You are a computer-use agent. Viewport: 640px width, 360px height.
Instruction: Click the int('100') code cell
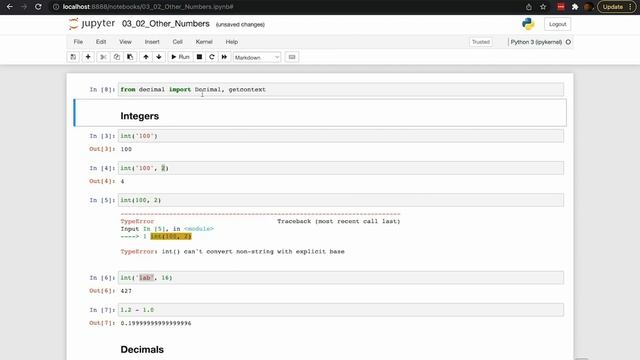(x=341, y=136)
